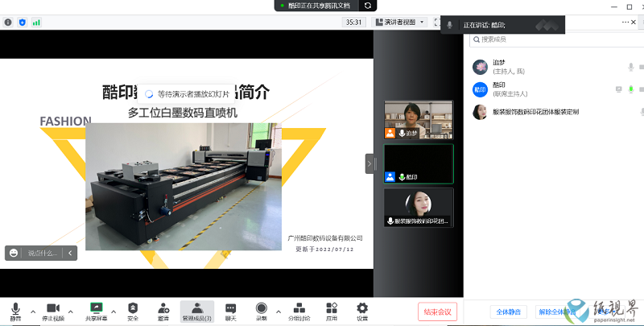
Task: Click 追梦 lotus avatar in members list
Action: [480, 67]
